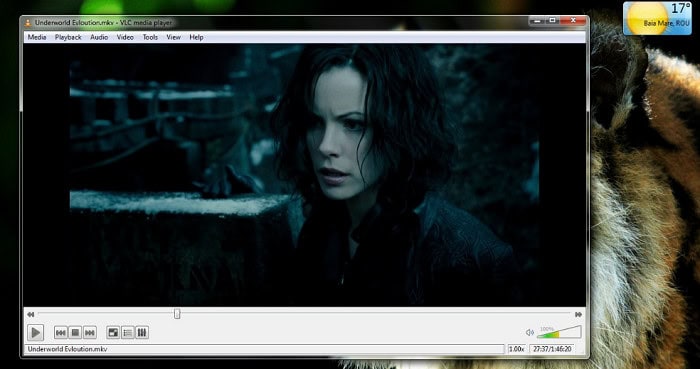The width and height of the screenshot is (700, 369).
Task: Click the slower arrow left of seek bar
Action: click(x=30, y=315)
